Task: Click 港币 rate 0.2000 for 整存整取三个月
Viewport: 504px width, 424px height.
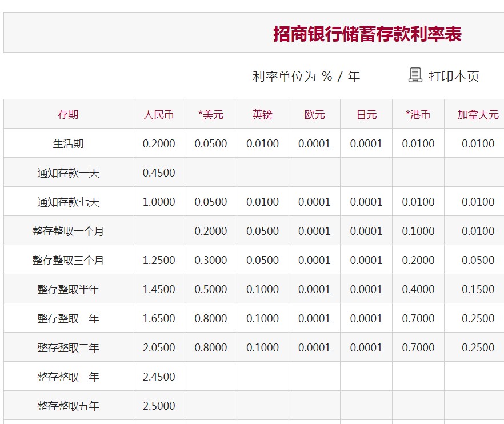Action: tap(418, 260)
